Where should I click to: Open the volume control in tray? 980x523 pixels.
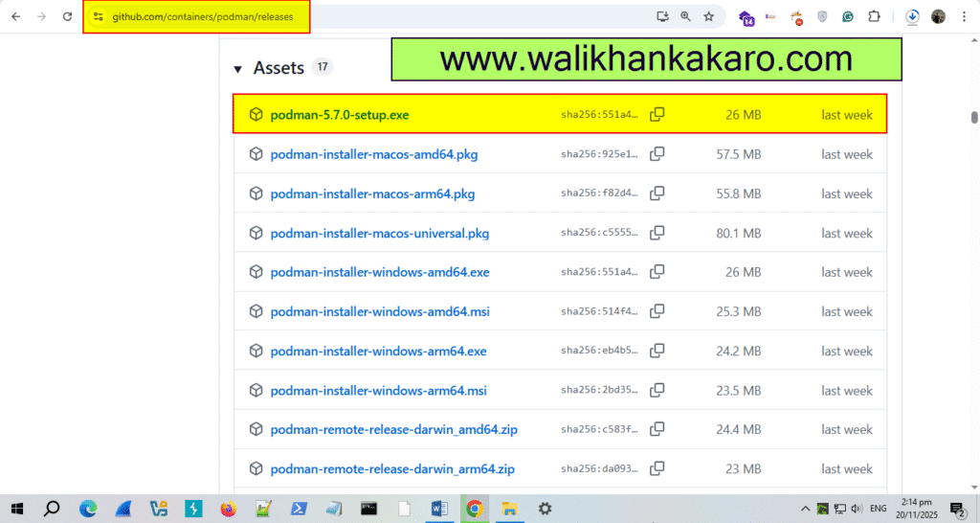[x=857, y=509]
